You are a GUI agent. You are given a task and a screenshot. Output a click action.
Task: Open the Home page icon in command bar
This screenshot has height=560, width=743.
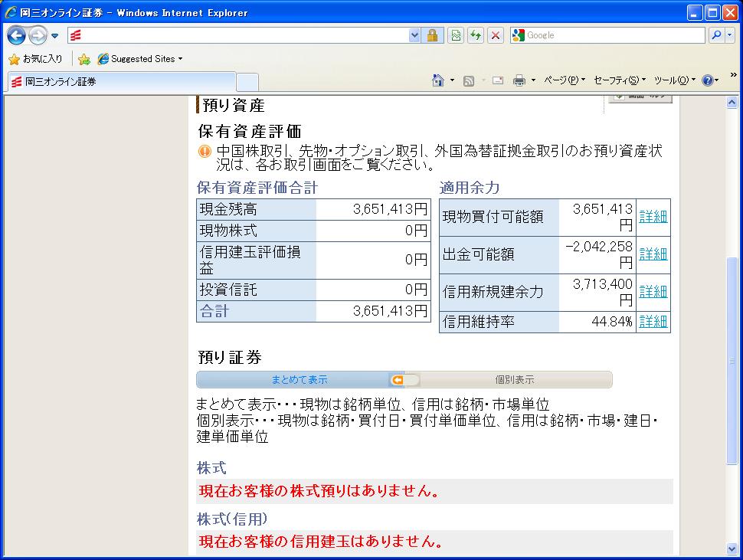tap(438, 80)
